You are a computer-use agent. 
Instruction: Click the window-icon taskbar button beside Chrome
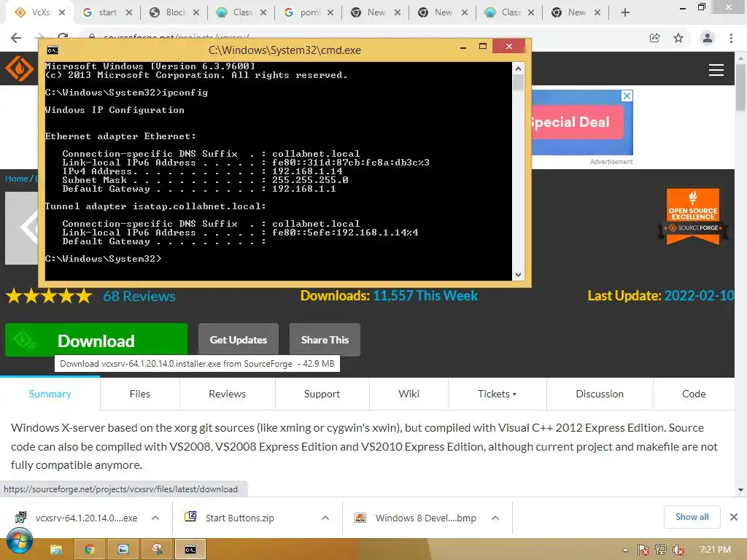pyautogui.click(x=123, y=550)
